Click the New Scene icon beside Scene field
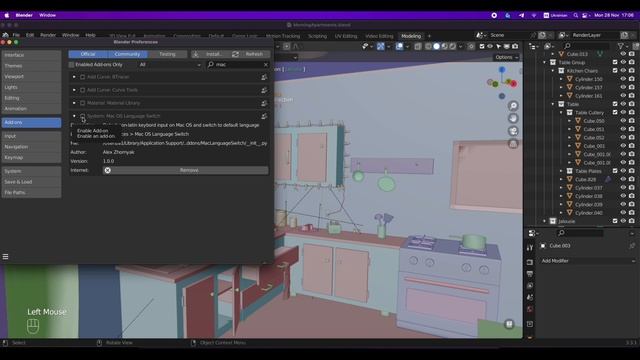The width and height of the screenshot is (640, 360). pos(542,35)
